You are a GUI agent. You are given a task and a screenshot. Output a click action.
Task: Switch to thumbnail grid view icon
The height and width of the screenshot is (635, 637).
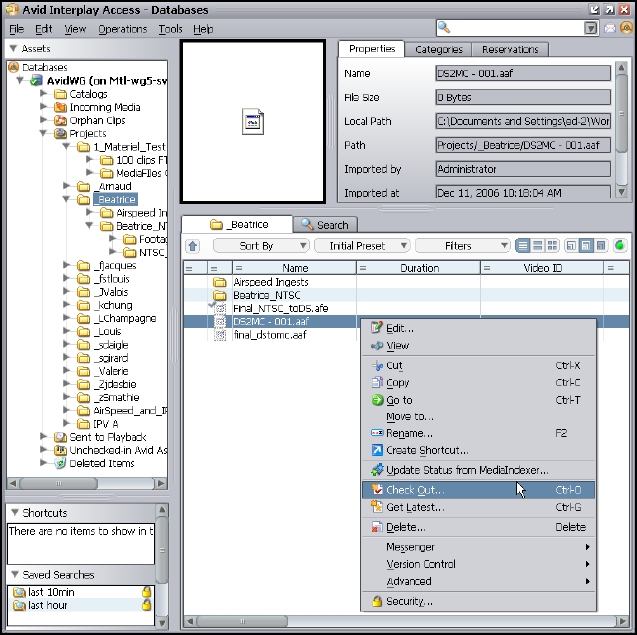click(x=552, y=245)
